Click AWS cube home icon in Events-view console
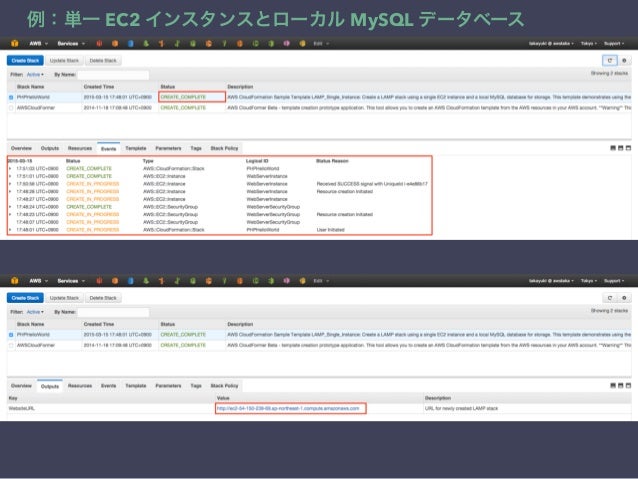This screenshot has width=638, height=479. coord(15,43)
